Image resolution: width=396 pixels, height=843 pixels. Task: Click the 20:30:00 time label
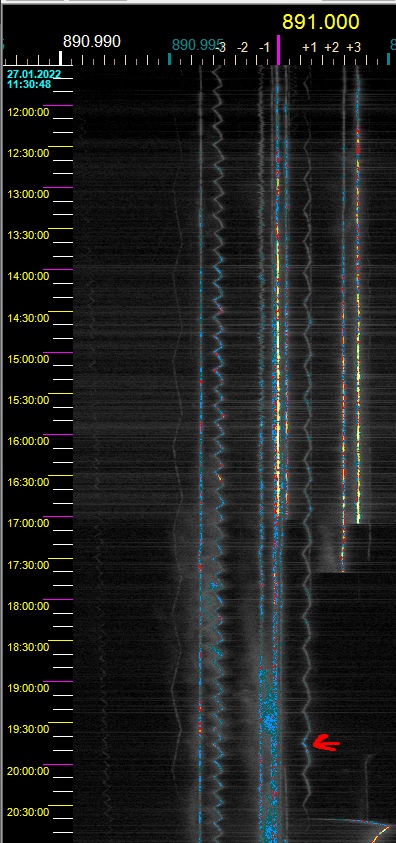[28, 812]
